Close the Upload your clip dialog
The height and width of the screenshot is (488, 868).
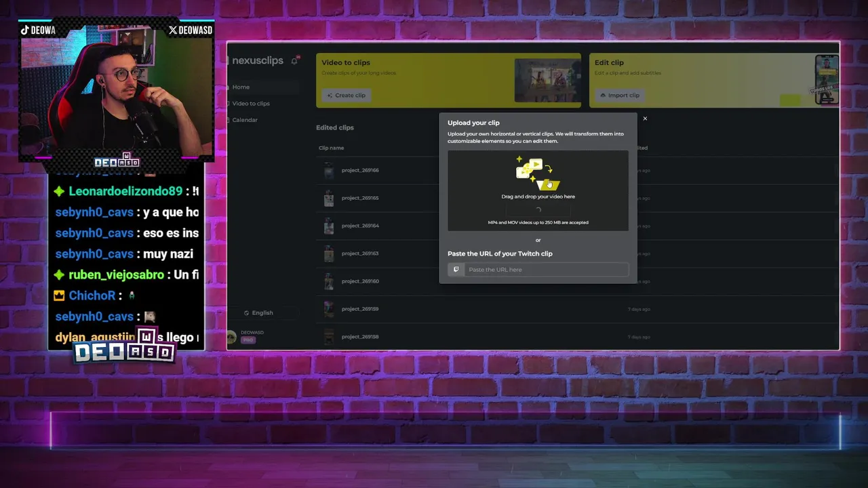[645, 119]
